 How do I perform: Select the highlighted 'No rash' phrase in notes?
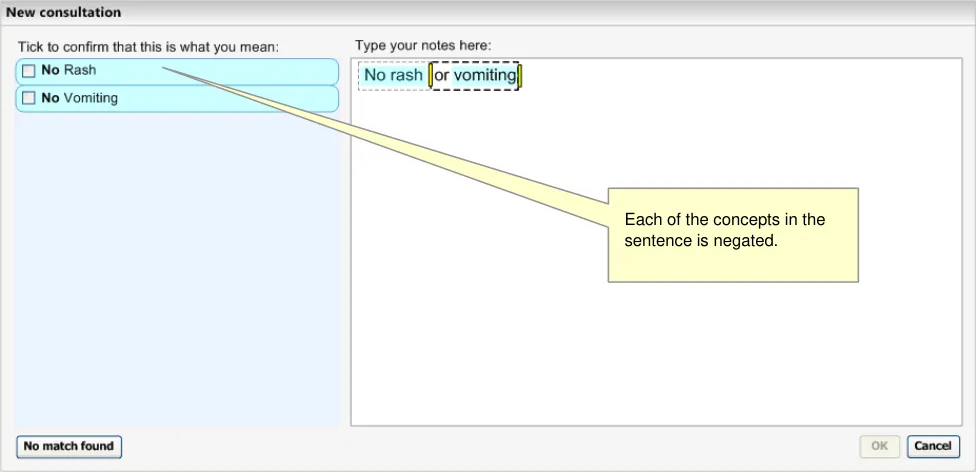pos(393,76)
